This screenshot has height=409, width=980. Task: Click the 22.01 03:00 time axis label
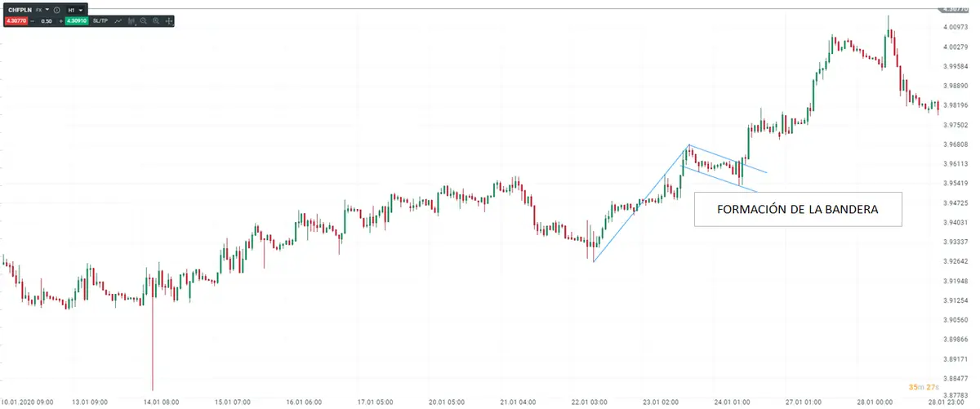tap(592, 402)
